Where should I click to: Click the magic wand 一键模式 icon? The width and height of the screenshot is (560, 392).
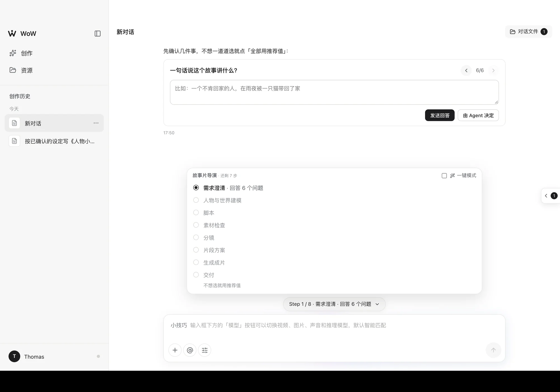[452, 176]
